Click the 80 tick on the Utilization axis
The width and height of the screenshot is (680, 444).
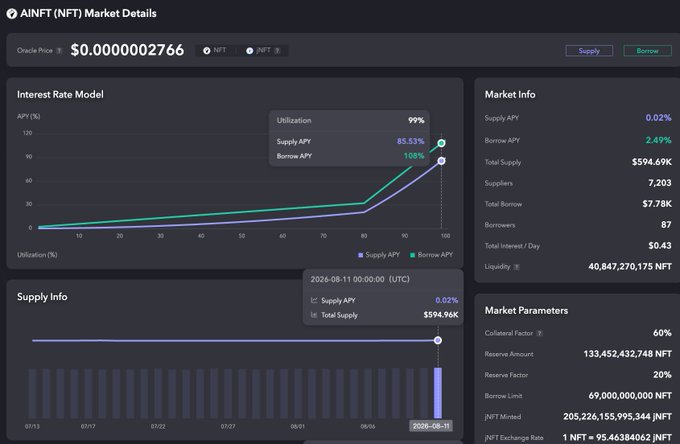pos(364,236)
